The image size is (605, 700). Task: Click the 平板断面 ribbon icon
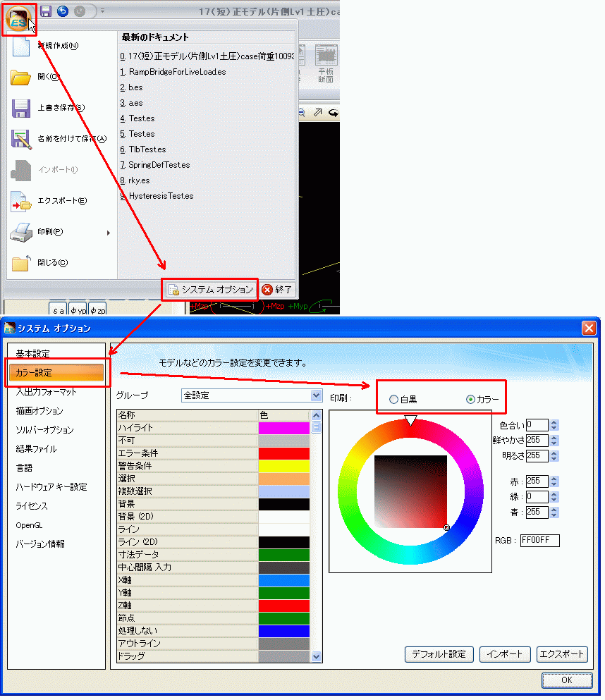pos(326,64)
